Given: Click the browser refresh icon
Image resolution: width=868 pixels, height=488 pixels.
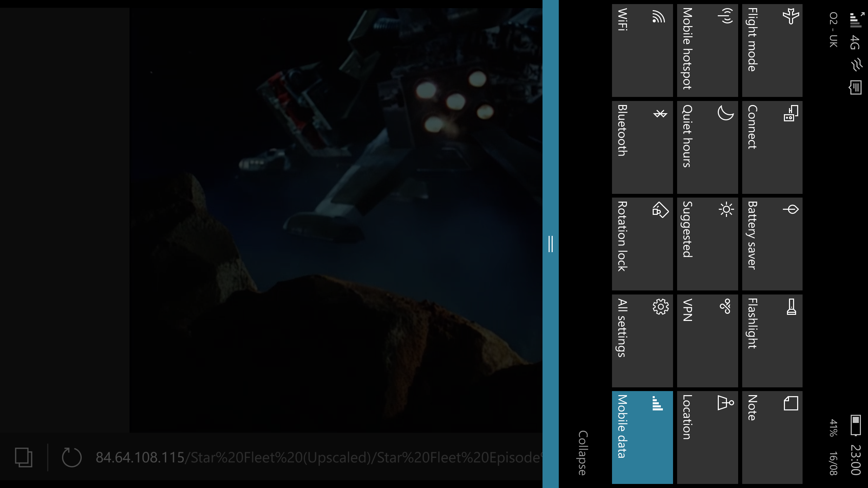Looking at the screenshot, I should coord(72,457).
